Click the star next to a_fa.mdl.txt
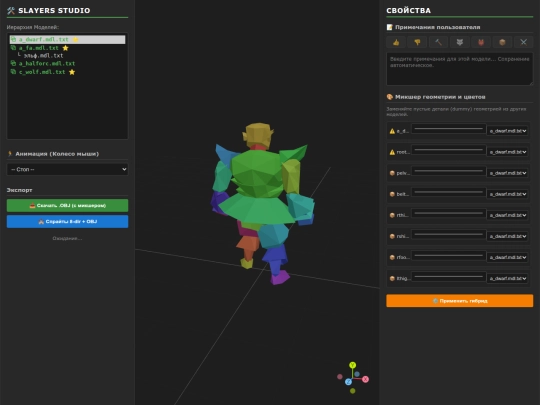Image resolution: width=540 pixels, height=405 pixels. click(65, 48)
